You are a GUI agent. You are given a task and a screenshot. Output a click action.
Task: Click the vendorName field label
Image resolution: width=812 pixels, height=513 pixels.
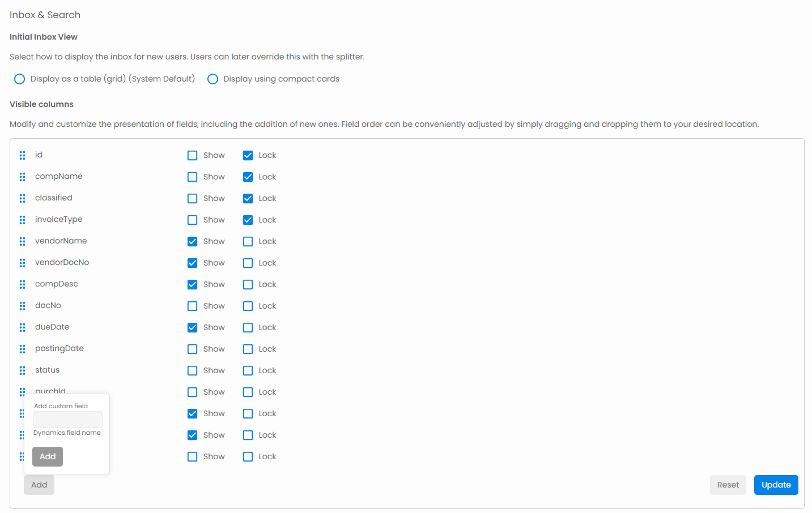(61, 241)
